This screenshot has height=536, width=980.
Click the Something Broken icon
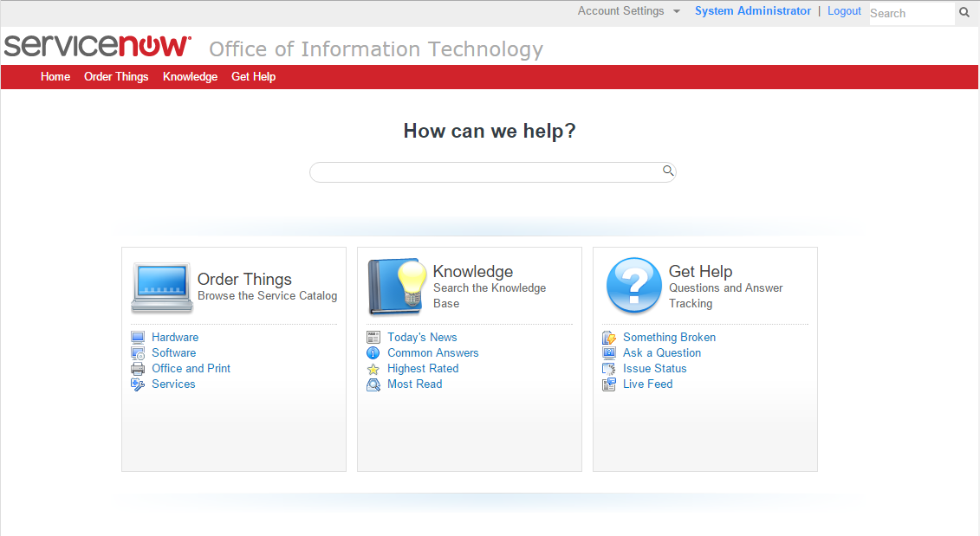click(x=609, y=338)
